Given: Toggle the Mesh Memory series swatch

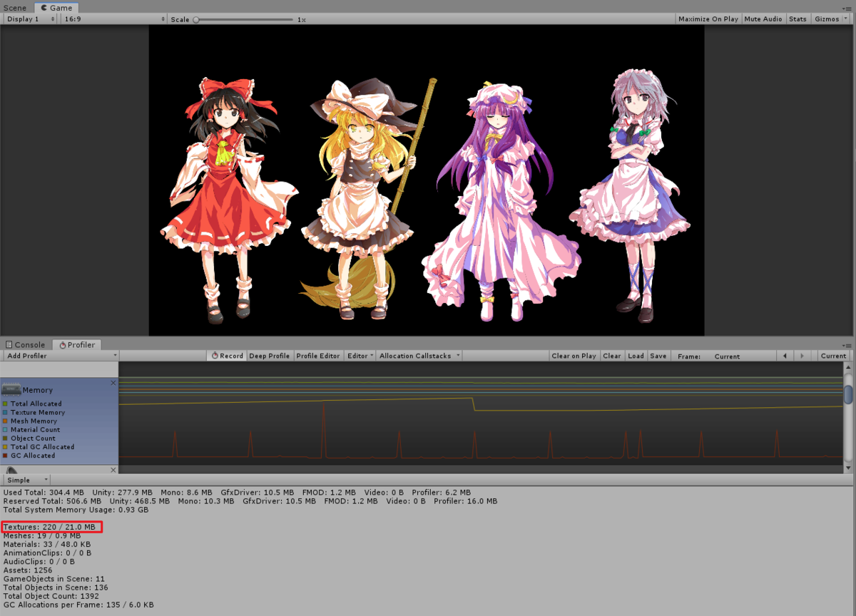Looking at the screenshot, I should 5,421.
